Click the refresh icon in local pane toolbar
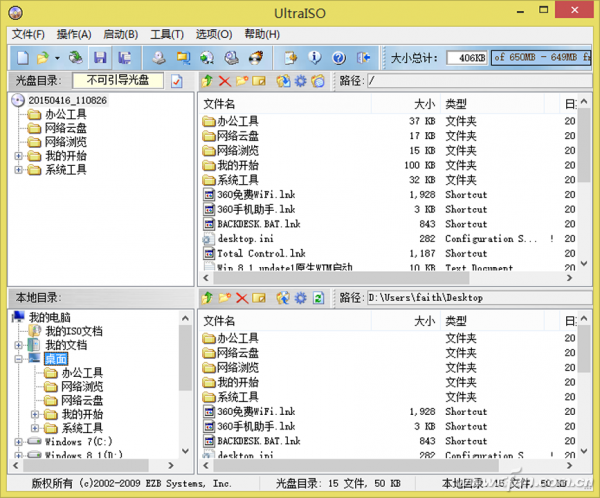 pyautogui.click(x=318, y=298)
